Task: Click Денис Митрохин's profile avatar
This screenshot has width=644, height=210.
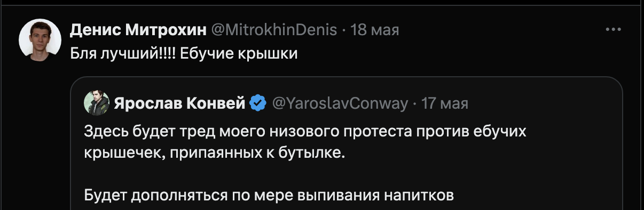Action: (x=40, y=40)
